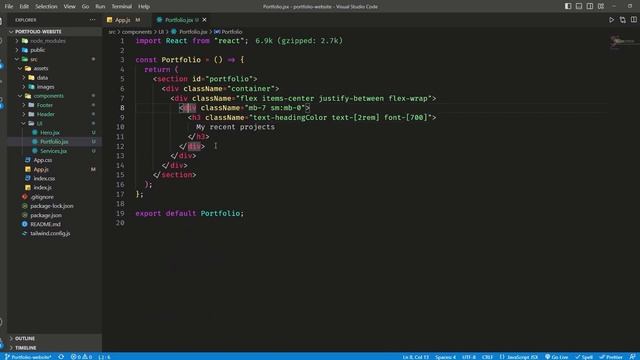This screenshot has width=640, height=360.
Task: Expand the OUTLINE section
Action: (54, 338)
